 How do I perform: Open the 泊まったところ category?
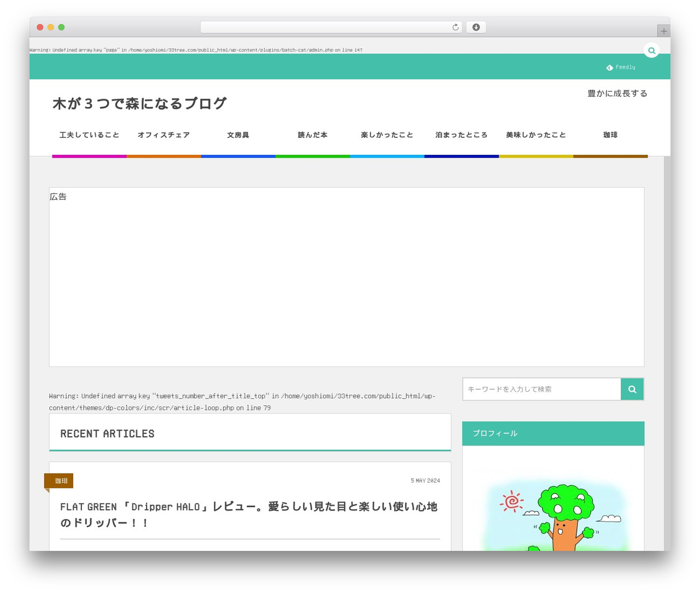(x=461, y=135)
